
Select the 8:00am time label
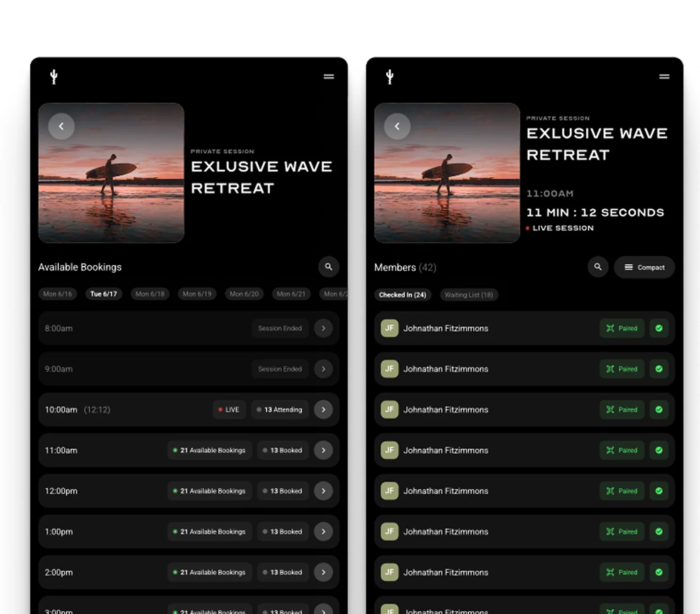(x=59, y=328)
